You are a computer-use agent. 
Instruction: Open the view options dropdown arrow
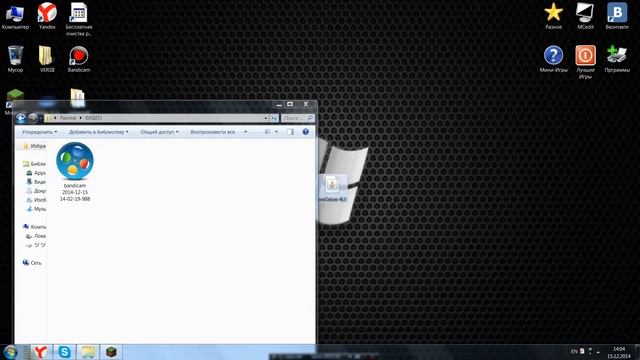click(276, 132)
